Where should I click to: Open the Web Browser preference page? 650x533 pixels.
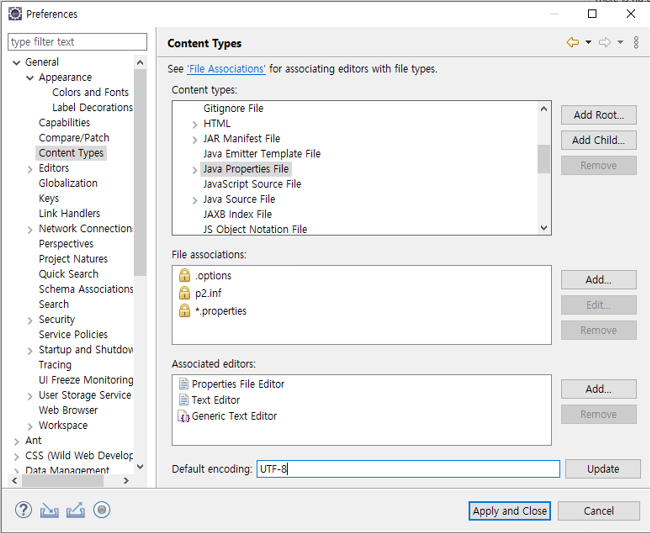[68, 410]
